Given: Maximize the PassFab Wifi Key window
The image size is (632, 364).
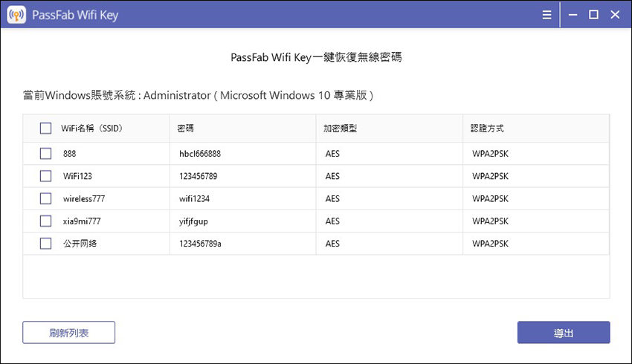Looking at the screenshot, I should pos(593,15).
